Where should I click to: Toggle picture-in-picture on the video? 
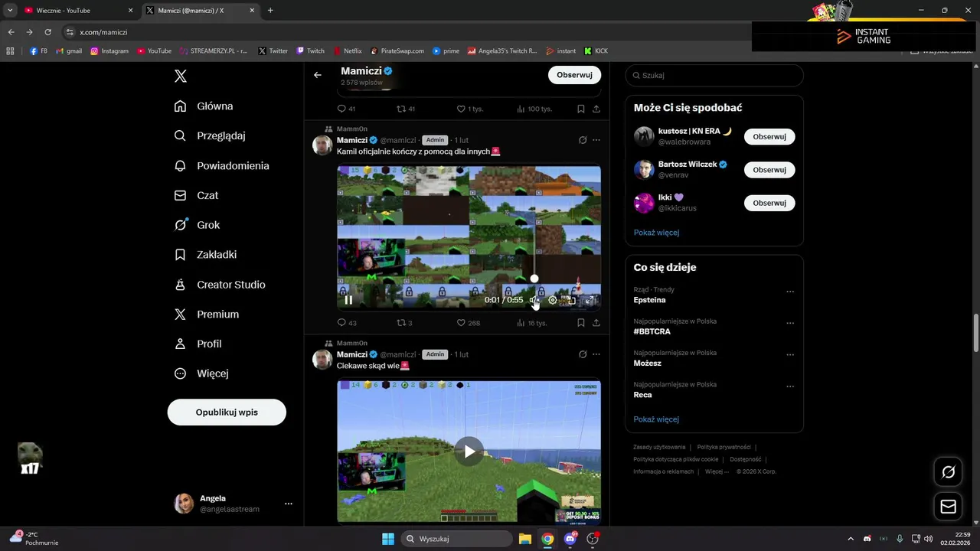[x=571, y=300]
